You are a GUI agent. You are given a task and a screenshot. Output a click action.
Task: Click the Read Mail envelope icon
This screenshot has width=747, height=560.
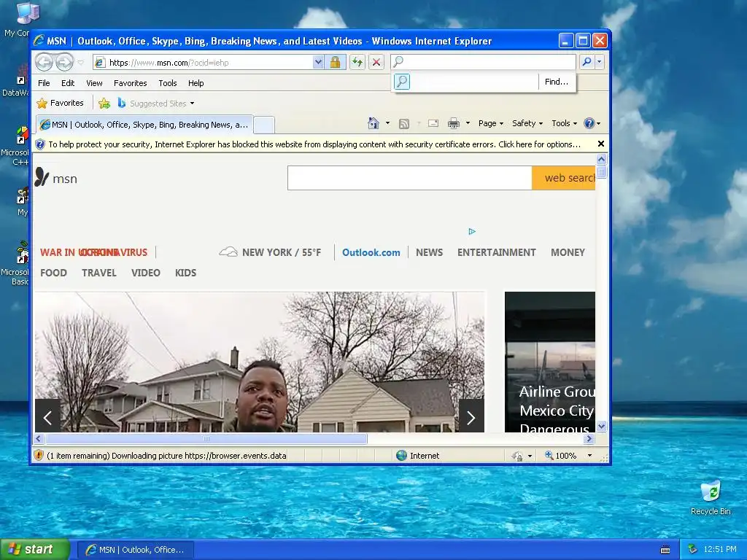(x=433, y=123)
